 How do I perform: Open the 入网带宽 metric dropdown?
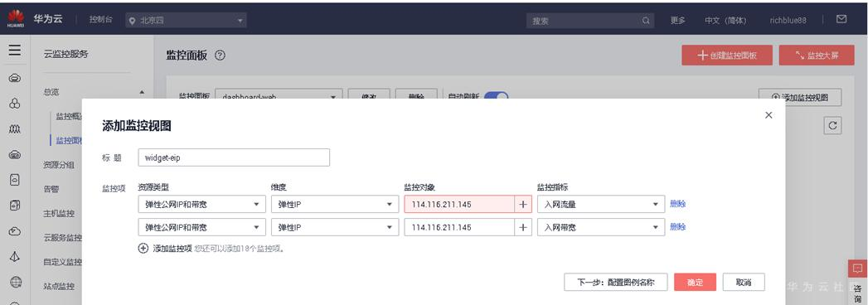coord(600,227)
